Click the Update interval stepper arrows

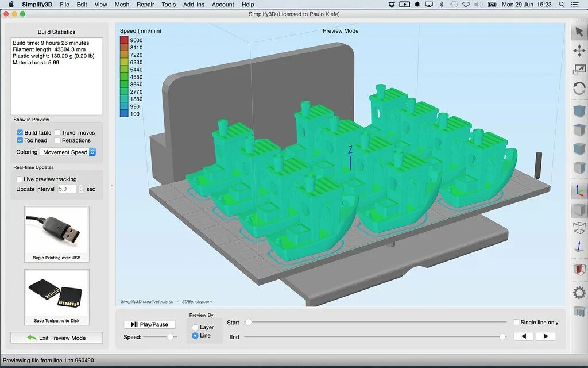[80, 189]
